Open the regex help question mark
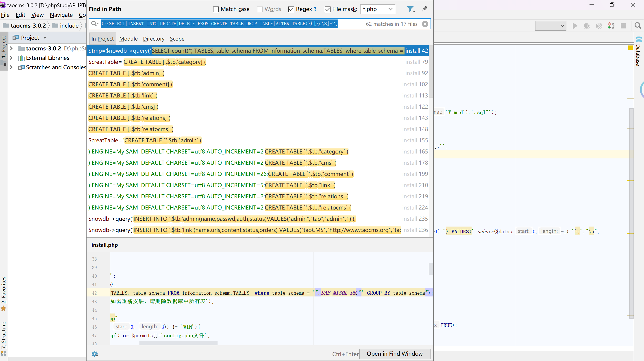 pyautogui.click(x=315, y=9)
